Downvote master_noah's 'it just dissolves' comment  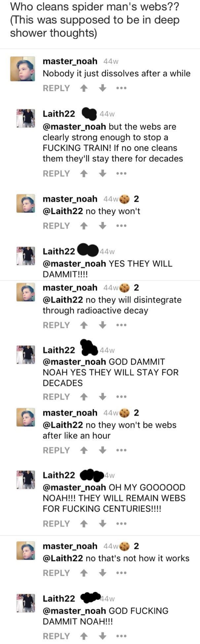[103, 88]
